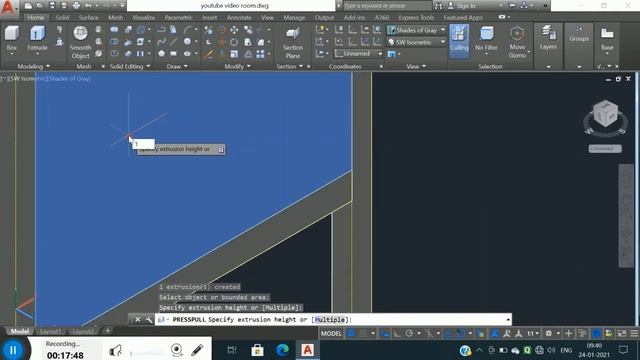Select the Move tool in Modify panel
This screenshot has width=640, height=360.
(234, 30)
